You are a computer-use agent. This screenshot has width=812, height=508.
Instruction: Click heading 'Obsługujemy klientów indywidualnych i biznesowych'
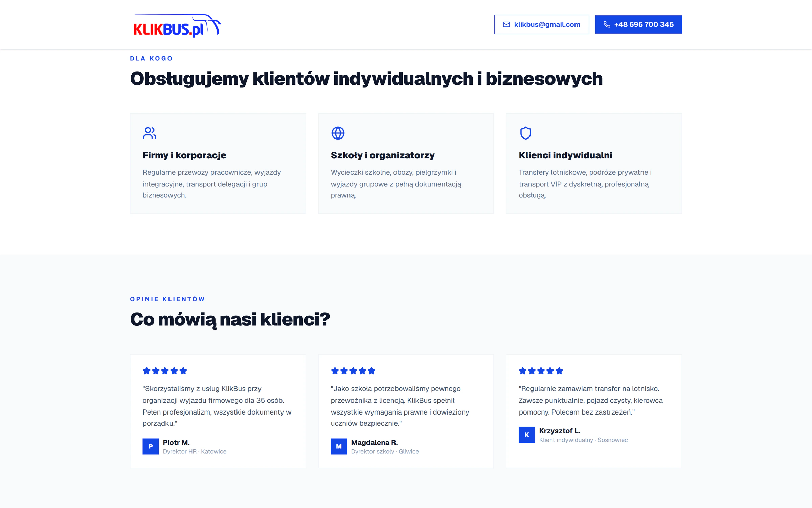pyautogui.click(x=366, y=79)
